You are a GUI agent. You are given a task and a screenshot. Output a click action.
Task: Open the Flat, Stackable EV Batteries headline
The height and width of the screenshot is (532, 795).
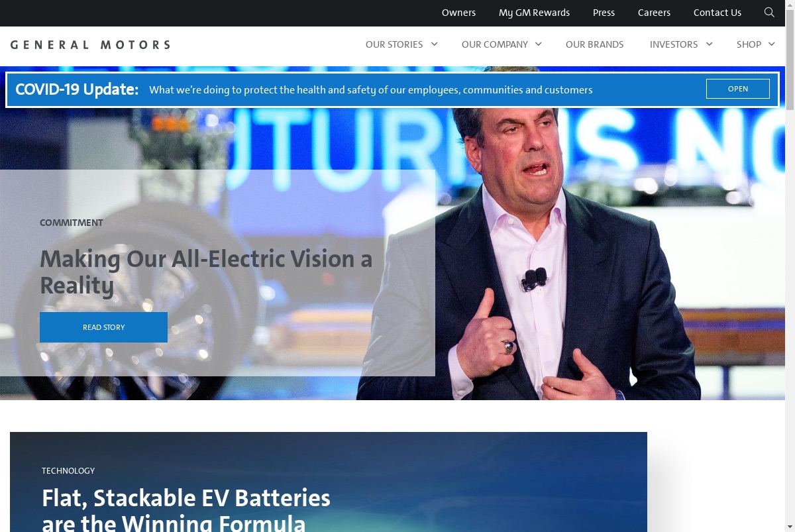pos(186,510)
